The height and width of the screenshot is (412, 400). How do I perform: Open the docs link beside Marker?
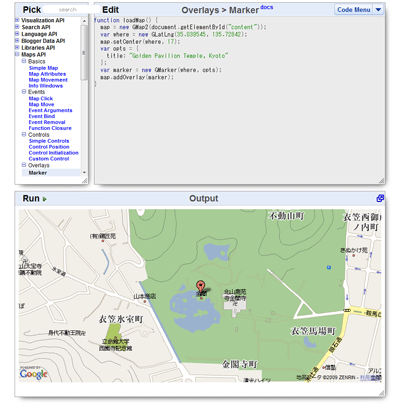pos(267,7)
